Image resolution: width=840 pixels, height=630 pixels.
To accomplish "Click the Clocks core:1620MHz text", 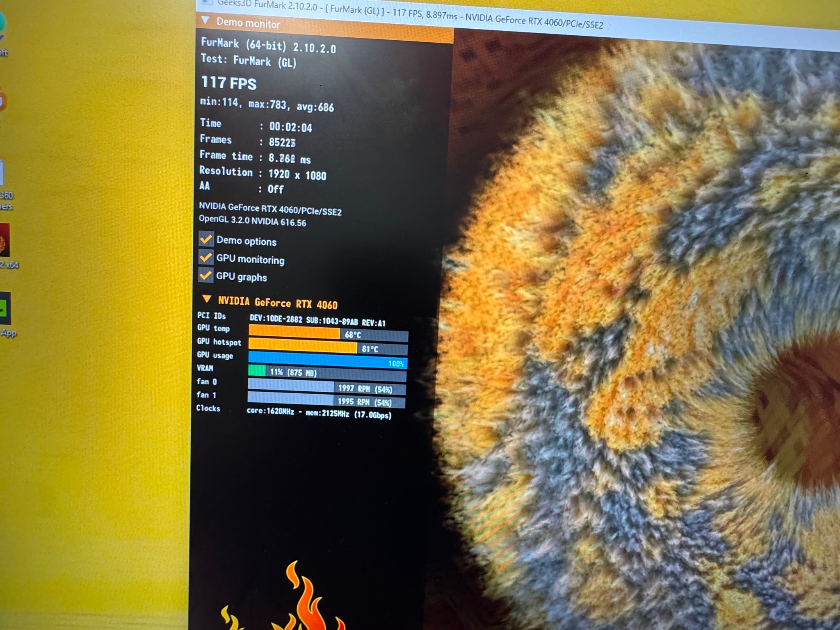I will 270,411.
